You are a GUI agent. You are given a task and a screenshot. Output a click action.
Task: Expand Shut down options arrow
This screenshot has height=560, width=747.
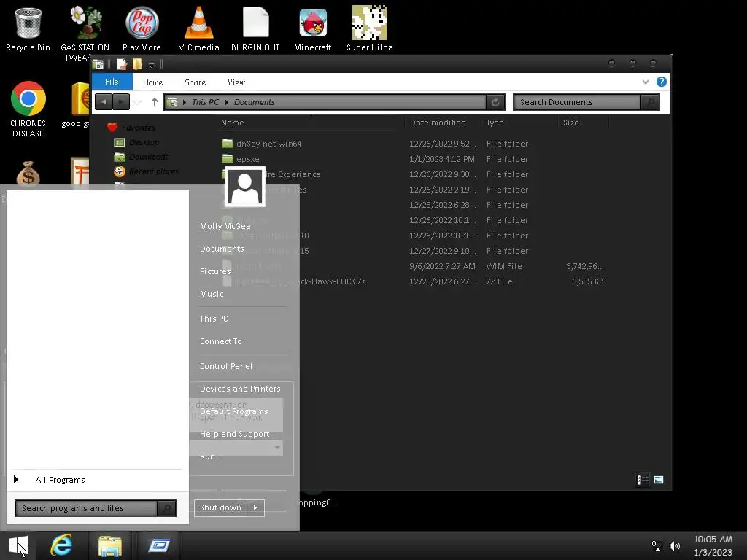[x=255, y=507]
